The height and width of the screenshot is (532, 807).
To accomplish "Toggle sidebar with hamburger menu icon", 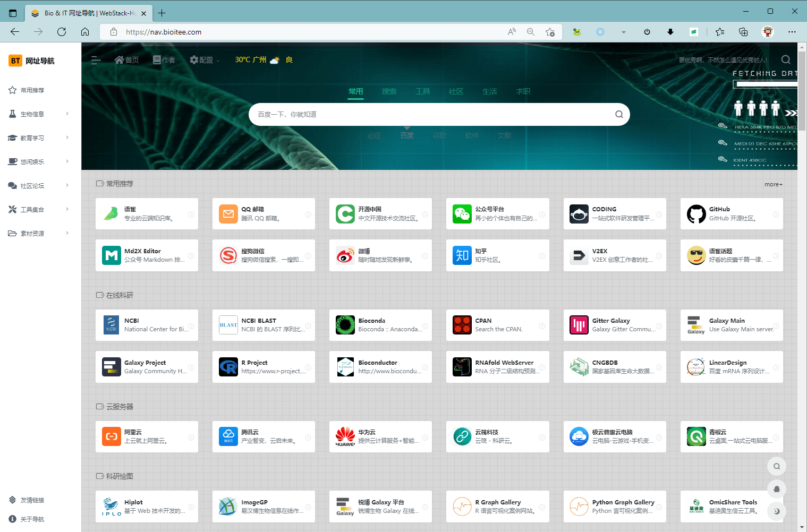I will click(x=96, y=60).
